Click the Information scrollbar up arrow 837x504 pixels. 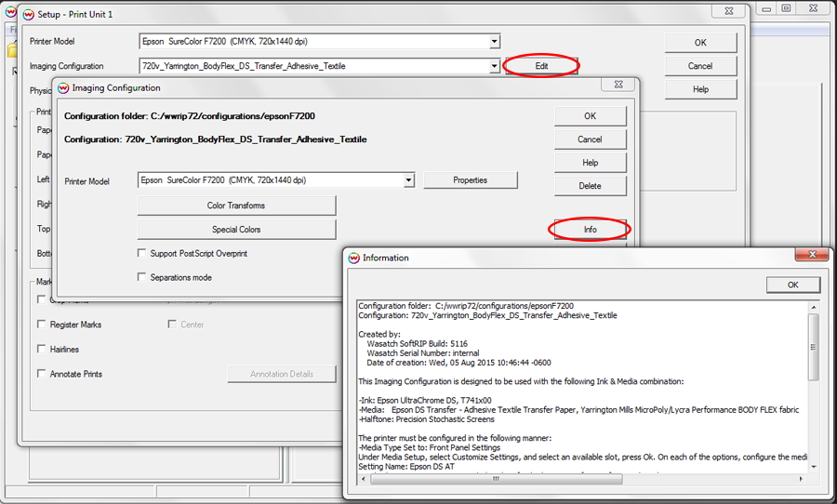click(813, 306)
